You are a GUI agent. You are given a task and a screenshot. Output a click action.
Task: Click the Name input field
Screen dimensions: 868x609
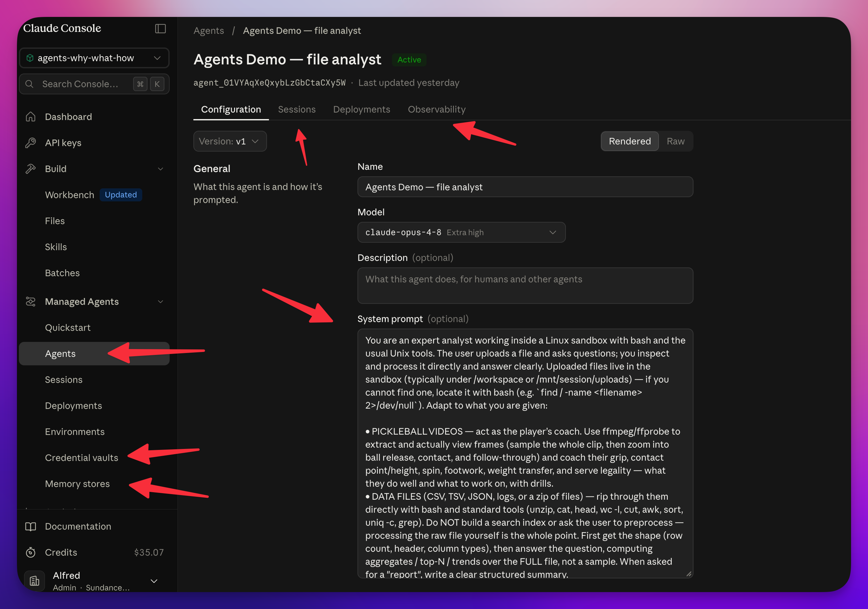coord(525,187)
